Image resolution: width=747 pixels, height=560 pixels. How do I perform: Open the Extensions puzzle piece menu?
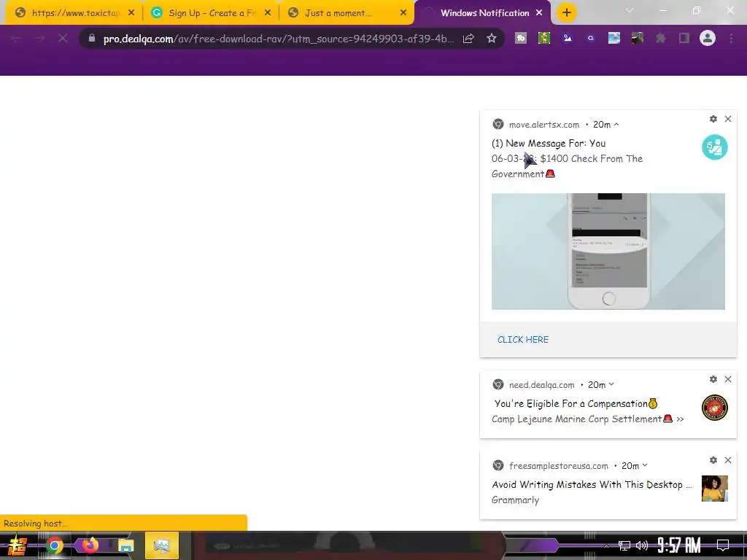661,38
